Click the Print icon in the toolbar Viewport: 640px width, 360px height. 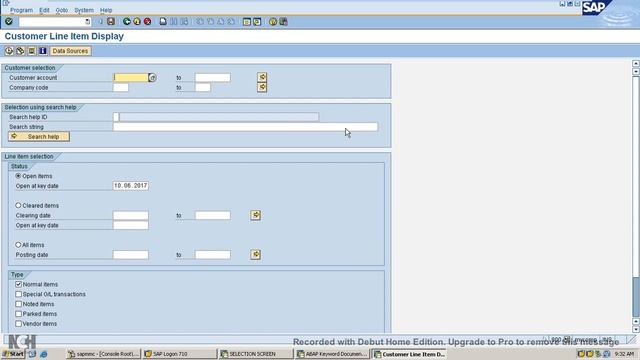coord(163,21)
